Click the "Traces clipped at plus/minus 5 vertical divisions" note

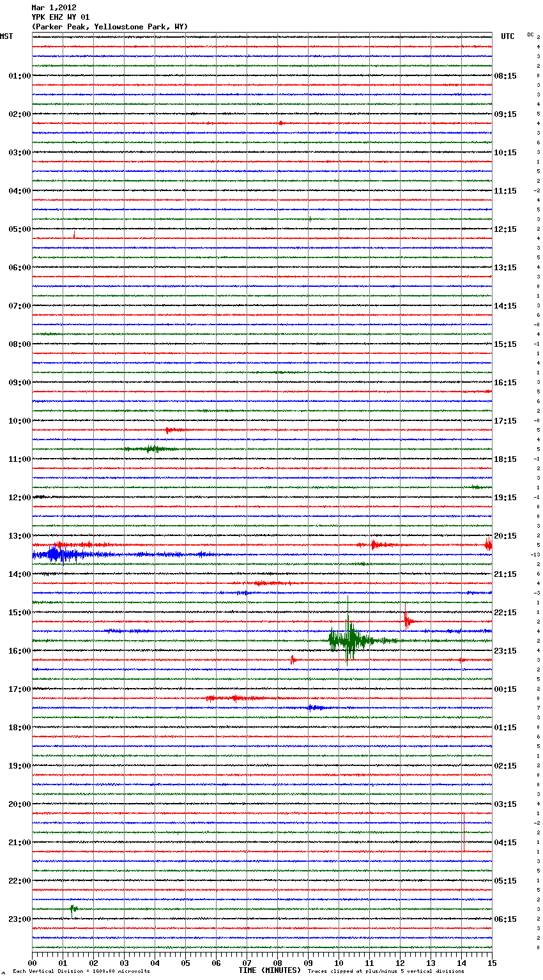(386, 972)
